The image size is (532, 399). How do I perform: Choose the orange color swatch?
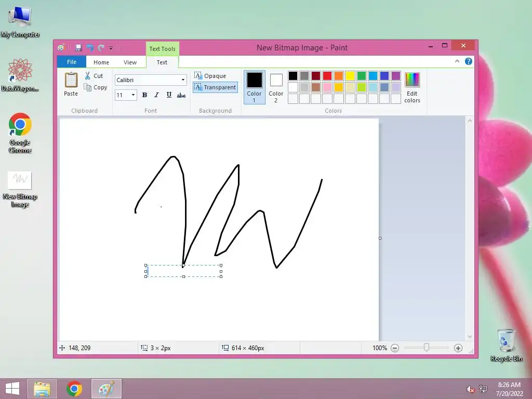(x=339, y=76)
